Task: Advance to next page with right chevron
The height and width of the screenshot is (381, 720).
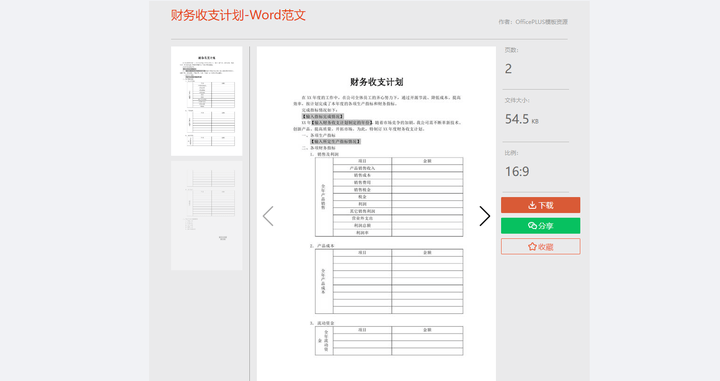Action: [485, 216]
